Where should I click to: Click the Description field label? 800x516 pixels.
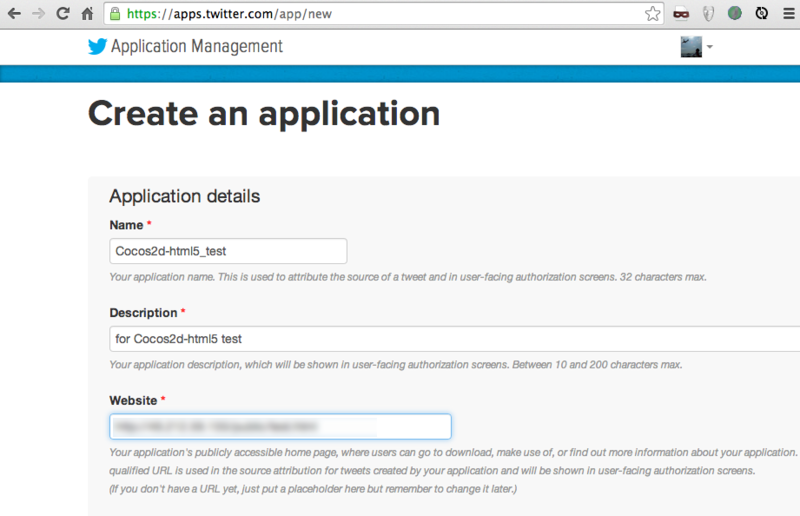[x=143, y=313]
